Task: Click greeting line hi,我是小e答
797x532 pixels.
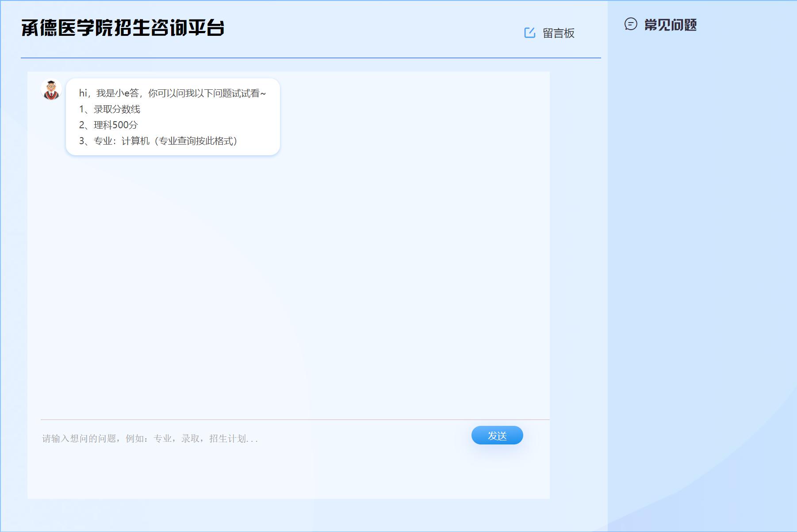Action: 172,93
